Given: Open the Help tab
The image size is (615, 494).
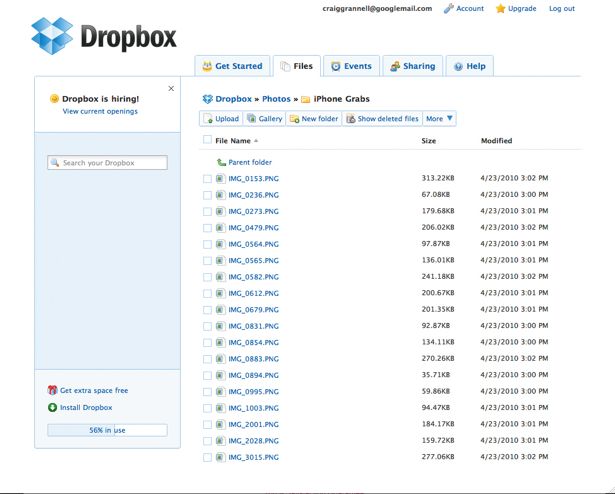Looking at the screenshot, I should (469, 66).
